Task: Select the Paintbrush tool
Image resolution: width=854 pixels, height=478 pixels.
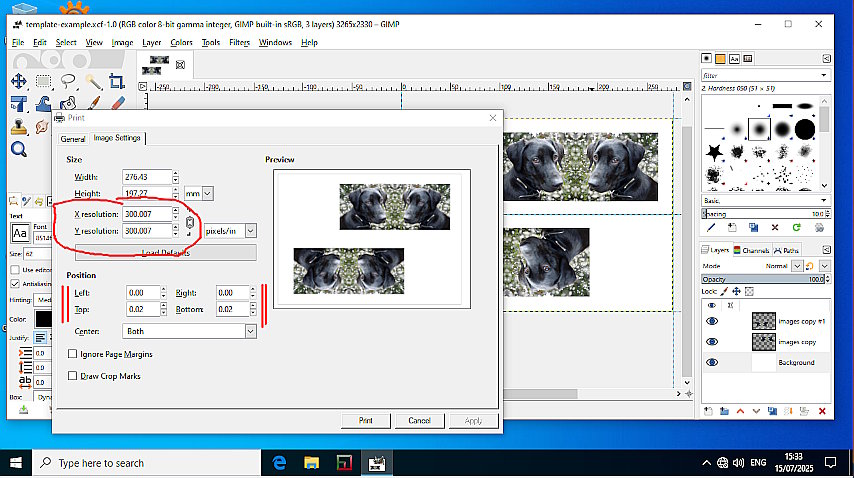Action: click(93, 103)
